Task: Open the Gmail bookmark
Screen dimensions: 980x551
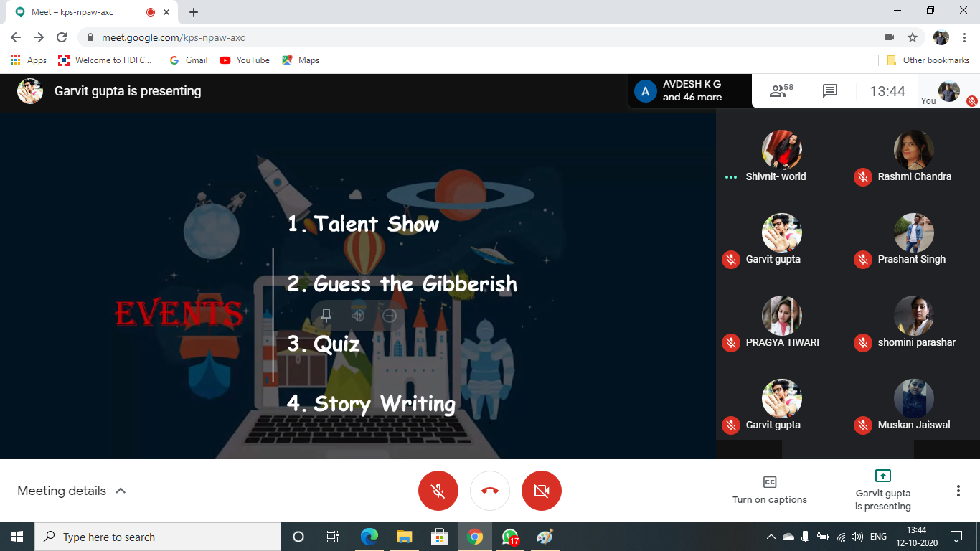Action: coord(189,60)
